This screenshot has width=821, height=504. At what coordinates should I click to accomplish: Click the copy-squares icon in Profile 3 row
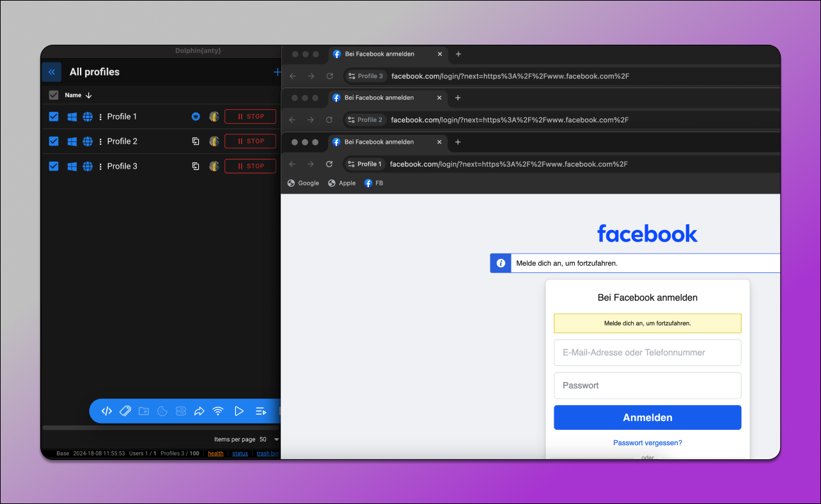pyautogui.click(x=196, y=167)
